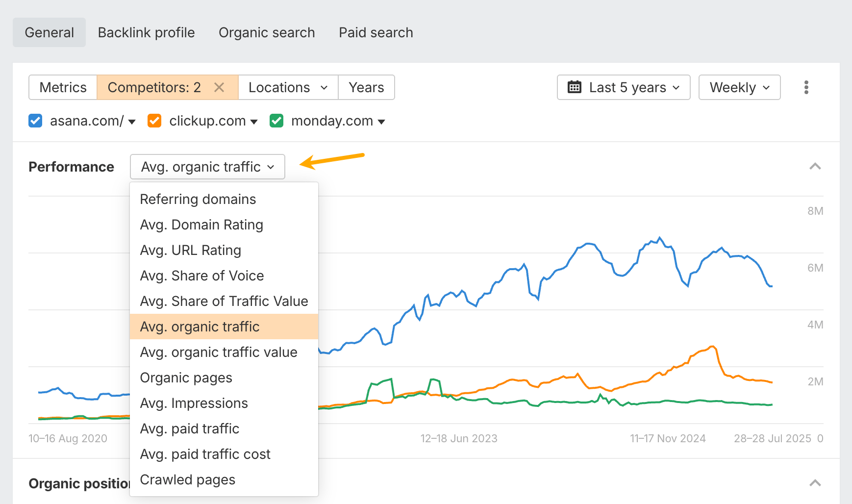
Task: Select Referring domains from the metric menu
Action: coord(198,199)
